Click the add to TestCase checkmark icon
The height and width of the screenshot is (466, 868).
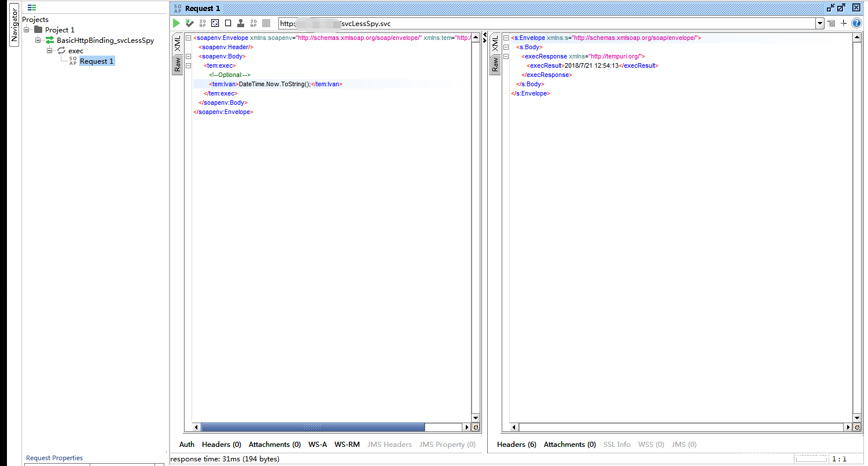pos(189,23)
